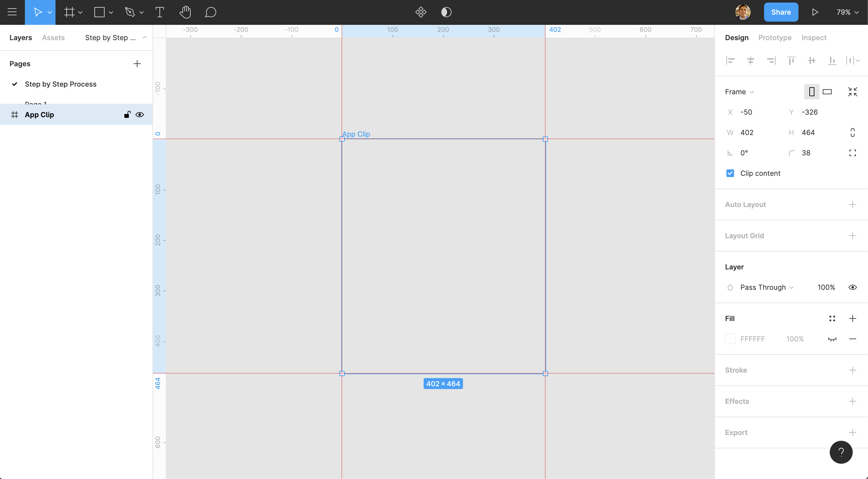Toggle the FFFFFF fill visibility
This screenshot has height=479, width=868.
pyautogui.click(x=832, y=339)
